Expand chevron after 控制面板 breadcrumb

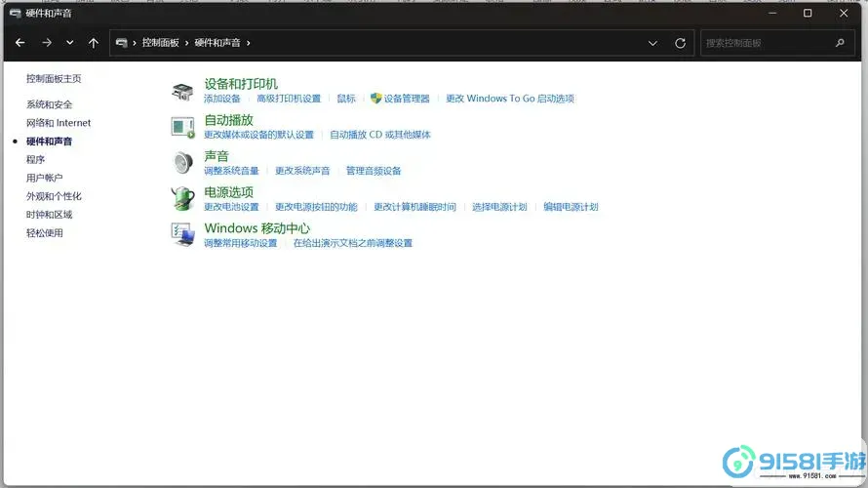tap(186, 43)
